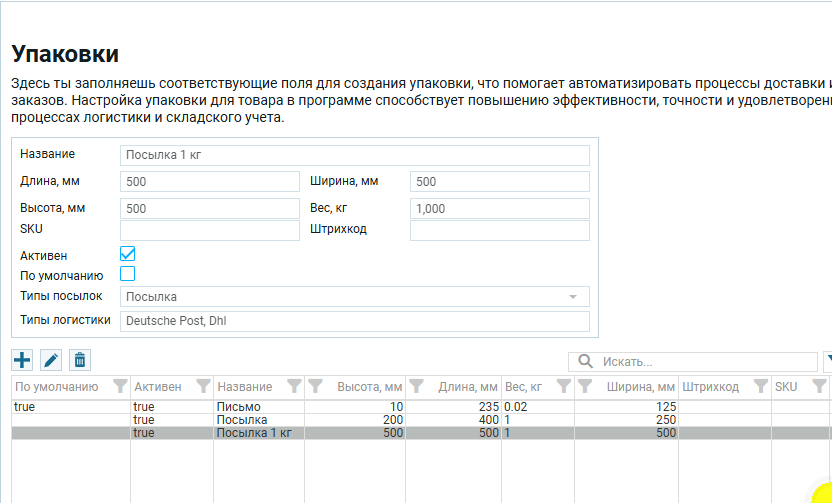Viewport: 832px width, 503px height.
Task: Enable the По умолчанию checkbox
Action: click(127, 273)
